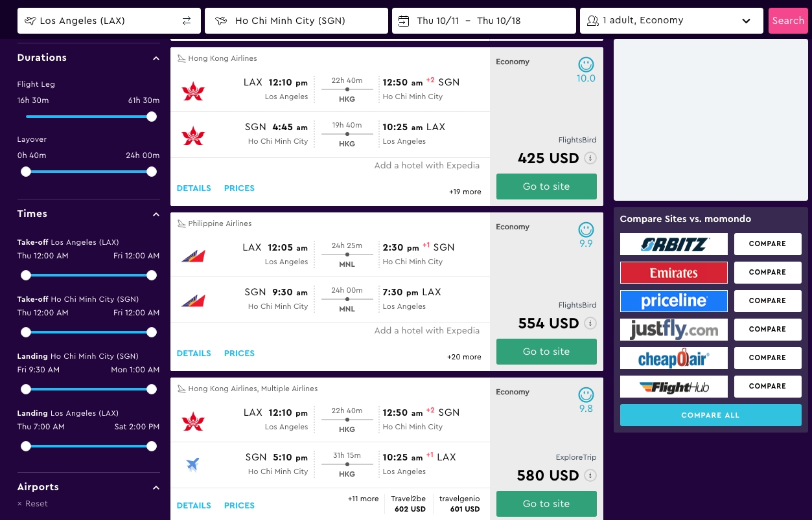The width and height of the screenshot is (812, 520).
Task: Click the Flight Leg maximum duration slider handle
Action: pyautogui.click(x=152, y=117)
